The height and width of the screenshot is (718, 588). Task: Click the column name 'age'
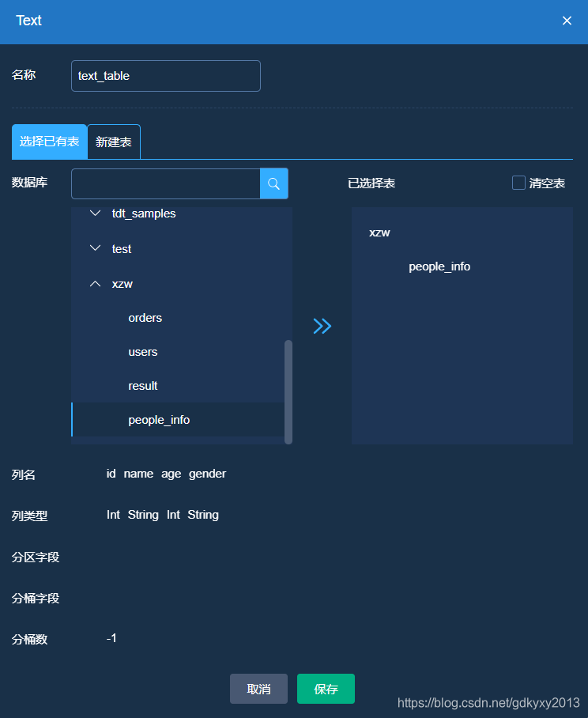coord(171,474)
